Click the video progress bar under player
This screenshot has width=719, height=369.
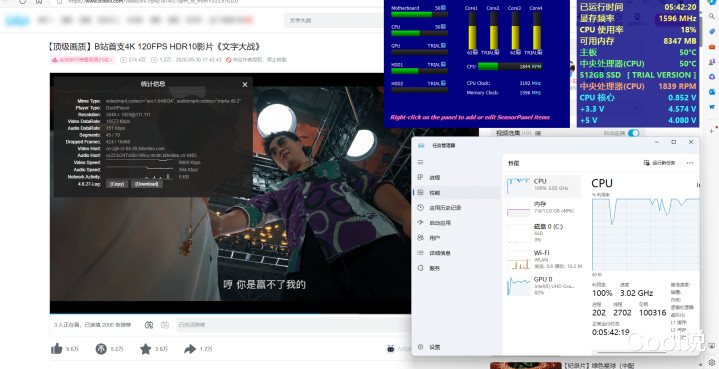click(230, 314)
